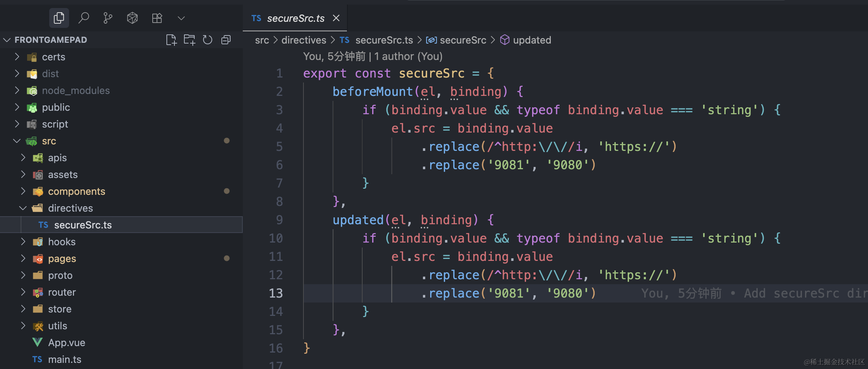Click the directives breadcrumb segment
The width and height of the screenshot is (868, 369).
click(304, 40)
